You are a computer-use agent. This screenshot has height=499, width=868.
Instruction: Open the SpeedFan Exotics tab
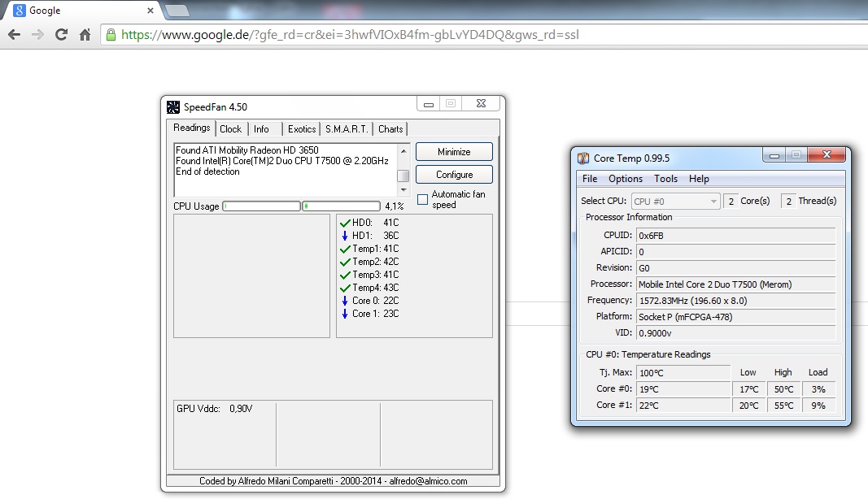(x=302, y=129)
